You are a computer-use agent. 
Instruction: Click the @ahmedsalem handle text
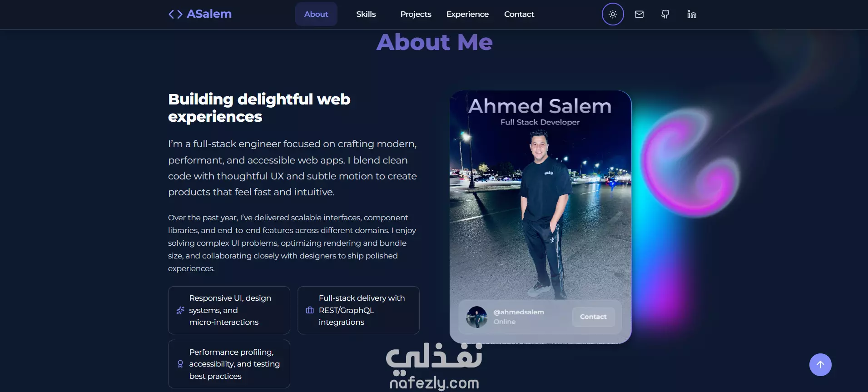coord(519,312)
